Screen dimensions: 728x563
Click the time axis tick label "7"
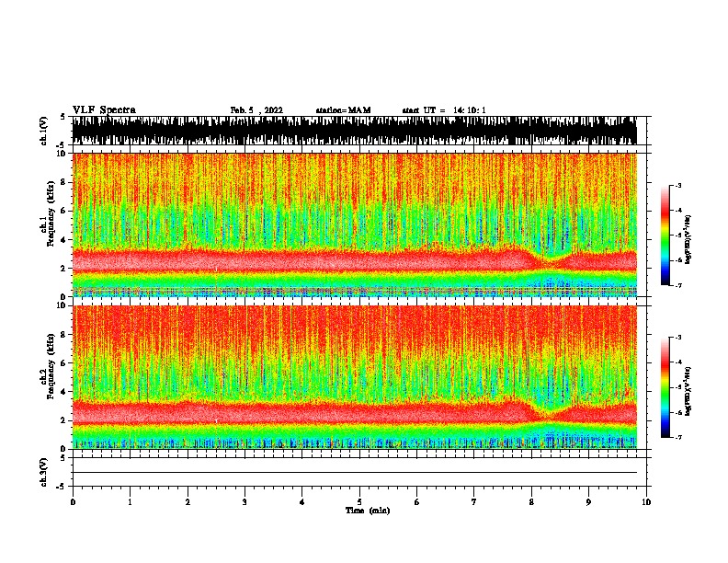tap(474, 502)
